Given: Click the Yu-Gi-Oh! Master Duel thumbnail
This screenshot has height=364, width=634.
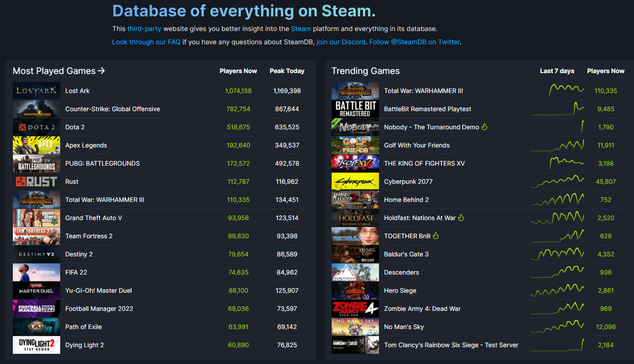Looking at the screenshot, I should (36, 290).
